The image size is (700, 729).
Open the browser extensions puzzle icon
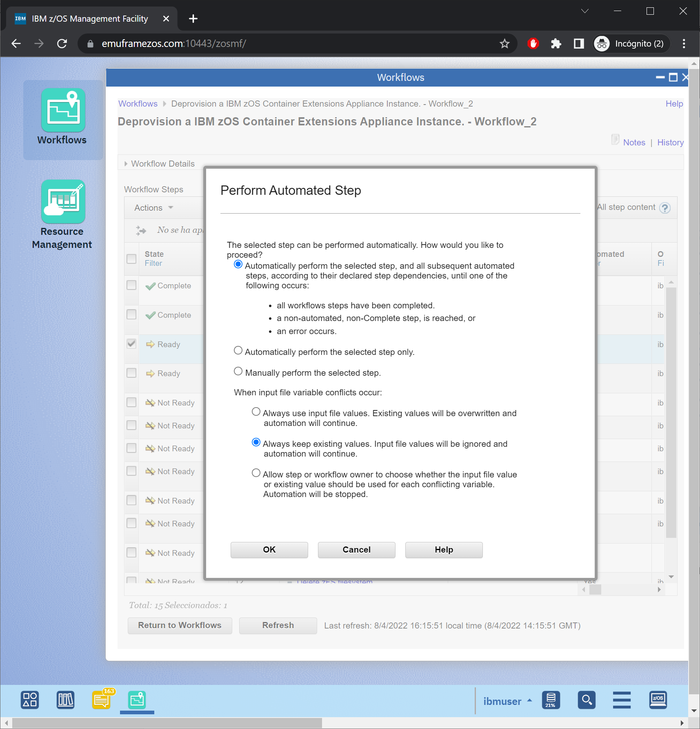click(x=556, y=44)
